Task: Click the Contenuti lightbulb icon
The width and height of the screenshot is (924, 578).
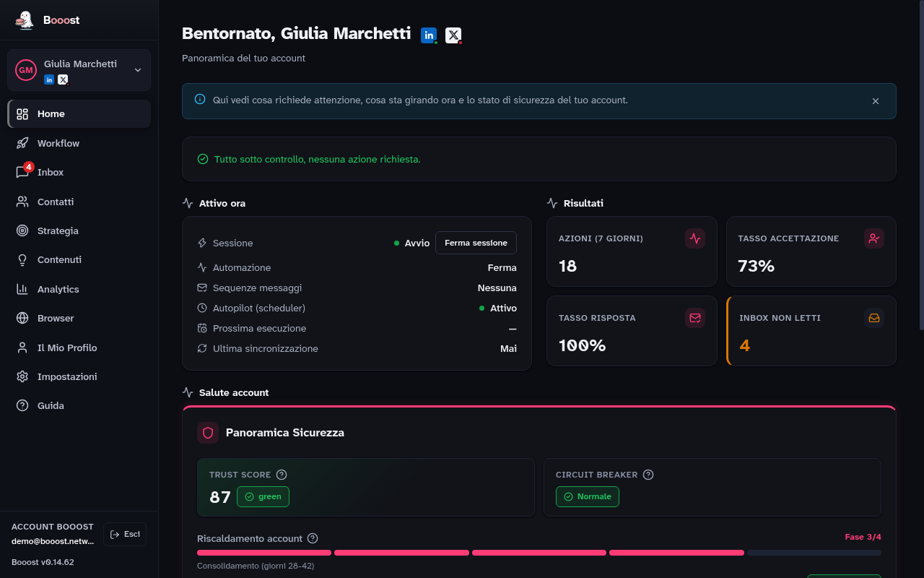Action: pyautogui.click(x=22, y=260)
